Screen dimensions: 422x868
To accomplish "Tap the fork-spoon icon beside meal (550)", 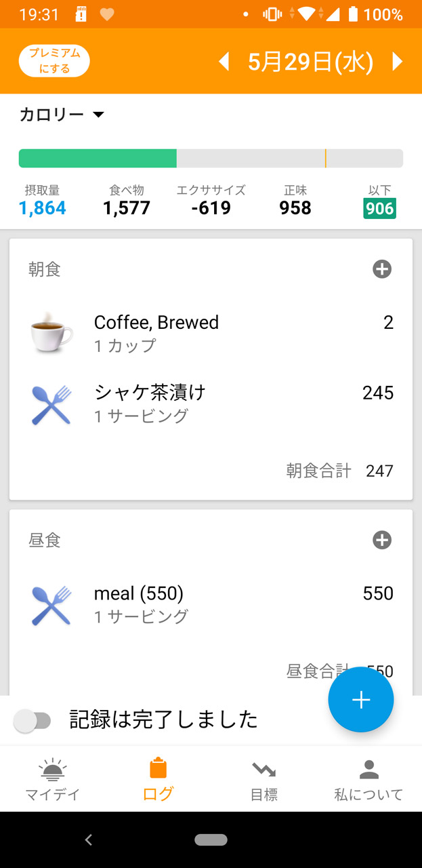I will pyautogui.click(x=51, y=605).
